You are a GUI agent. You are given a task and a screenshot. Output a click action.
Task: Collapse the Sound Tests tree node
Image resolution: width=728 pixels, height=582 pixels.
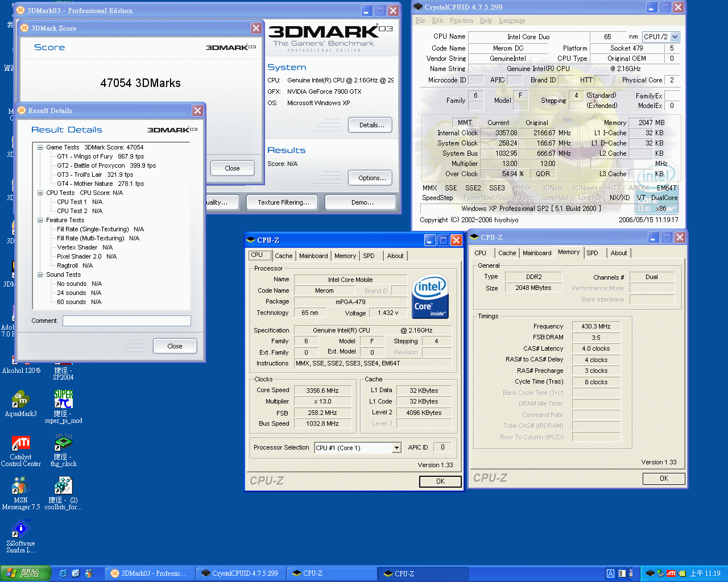tap(40, 275)
